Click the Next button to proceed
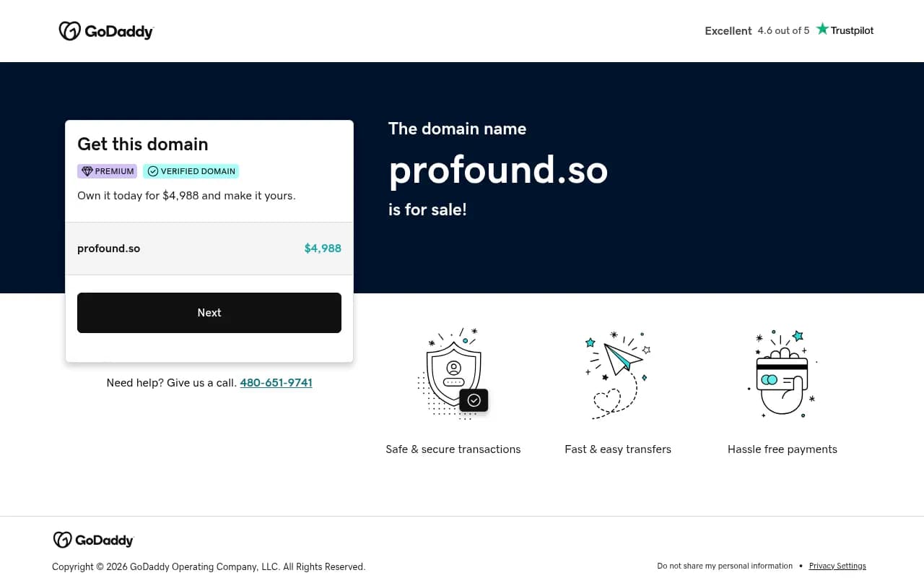Image resolution: width=924 pixels, height=578 pixels. [209, 312]
